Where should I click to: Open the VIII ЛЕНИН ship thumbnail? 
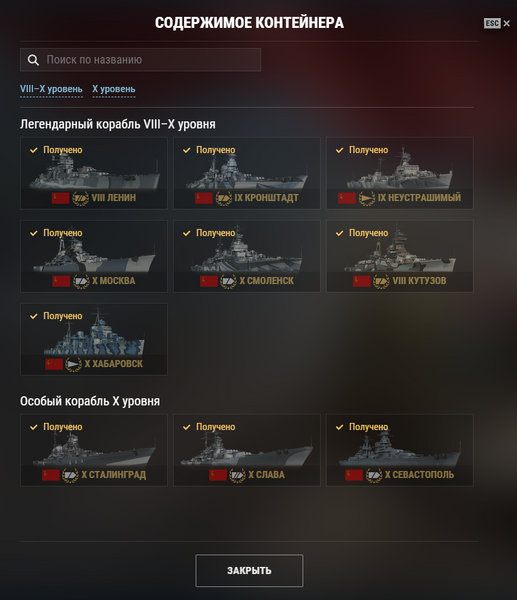click(94, 171)
